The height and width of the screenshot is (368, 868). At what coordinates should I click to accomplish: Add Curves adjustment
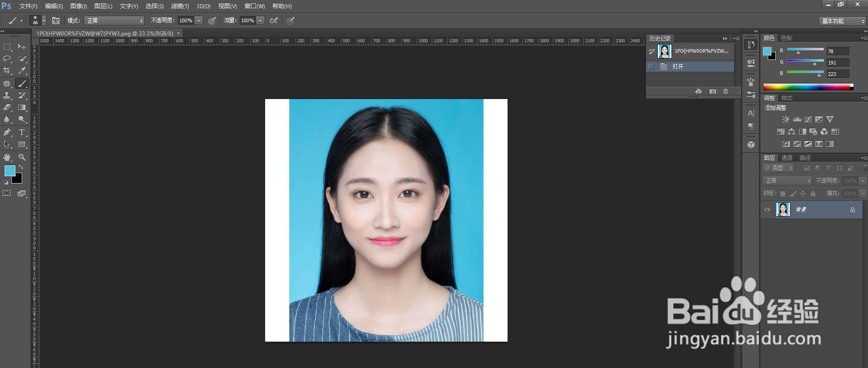[808, 119]
